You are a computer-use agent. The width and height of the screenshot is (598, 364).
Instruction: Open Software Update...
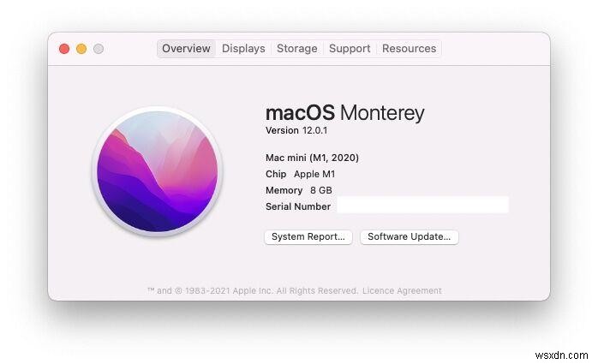[409, 236]
